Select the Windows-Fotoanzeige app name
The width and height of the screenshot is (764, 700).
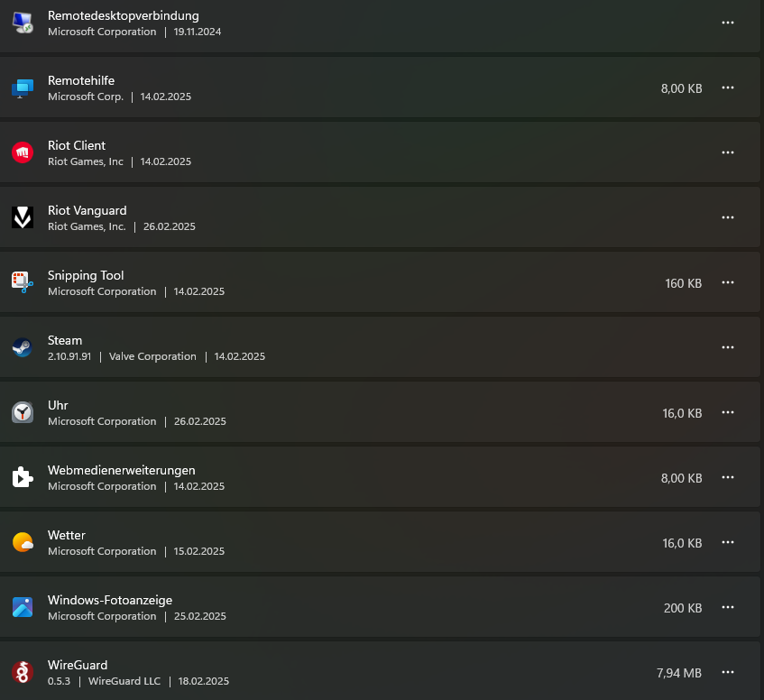pos(110,600)
